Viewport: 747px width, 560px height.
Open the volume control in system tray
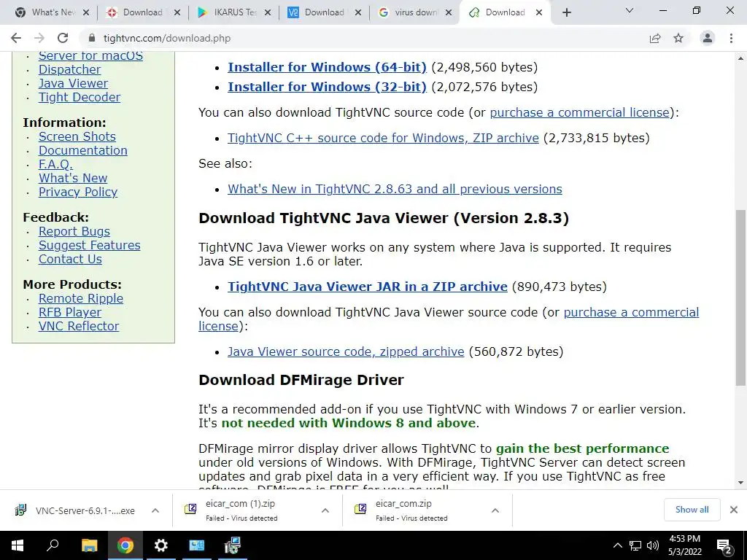click(x=653, y=545)
